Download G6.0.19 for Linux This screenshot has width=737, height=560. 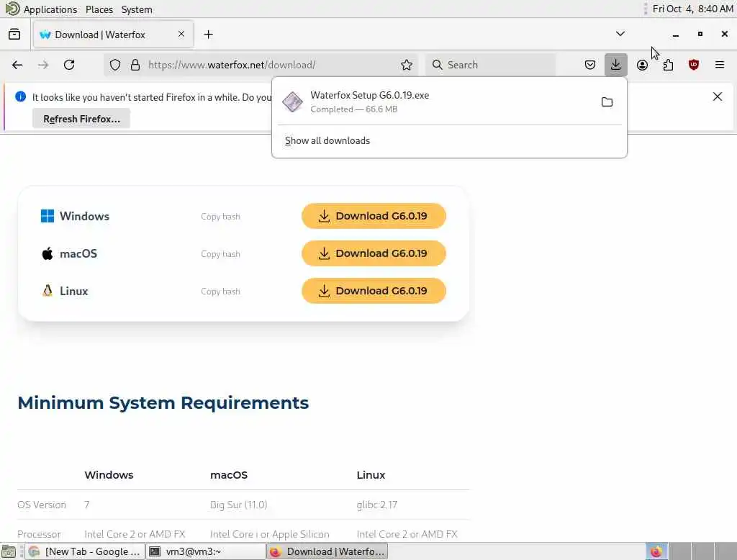click(x=374, y=291)
